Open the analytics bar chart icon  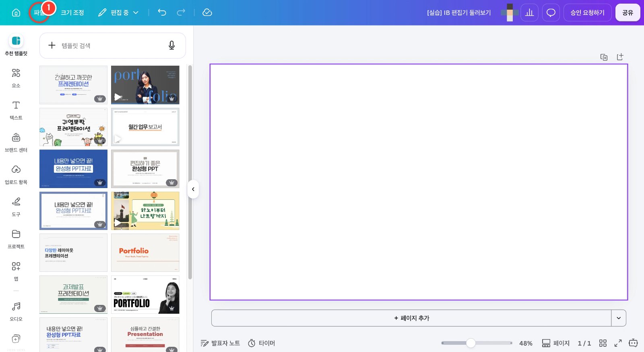(530, 12)
